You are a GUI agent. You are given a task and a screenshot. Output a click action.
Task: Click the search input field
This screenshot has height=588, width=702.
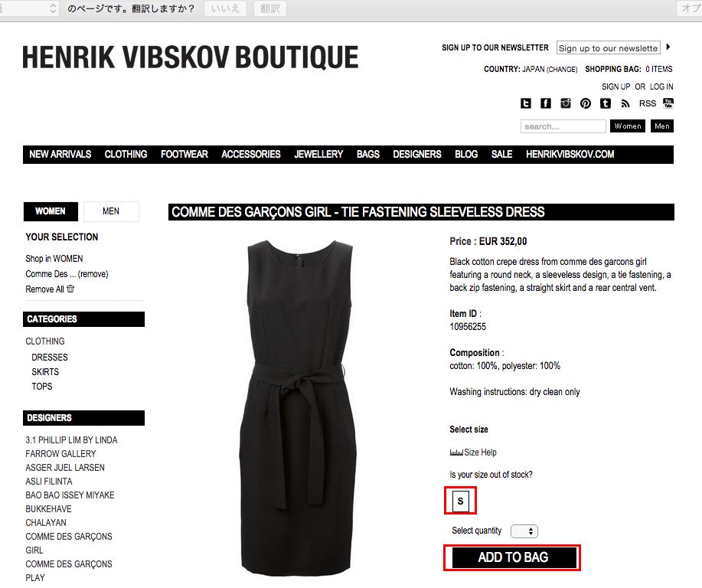[x=563, y=126]
